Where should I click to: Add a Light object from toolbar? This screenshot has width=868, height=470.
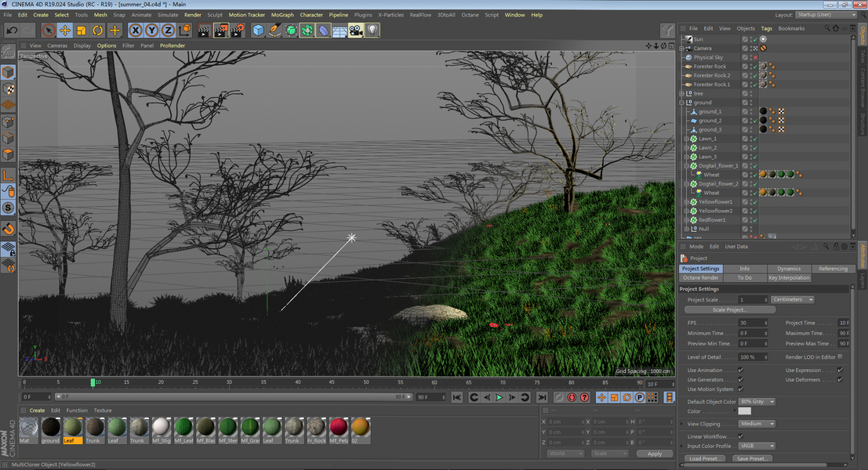372,31
